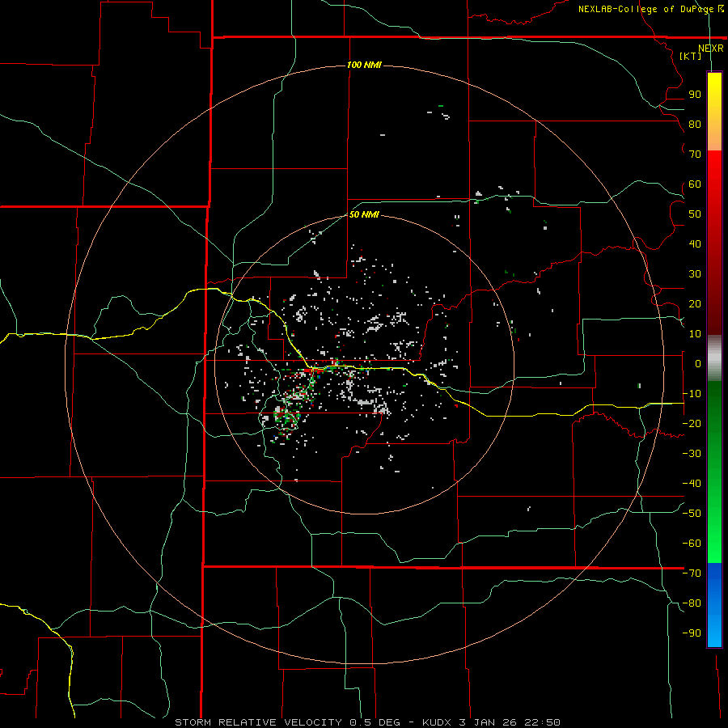Click the 30 value on the velocity scale

[x=695, y=274]
